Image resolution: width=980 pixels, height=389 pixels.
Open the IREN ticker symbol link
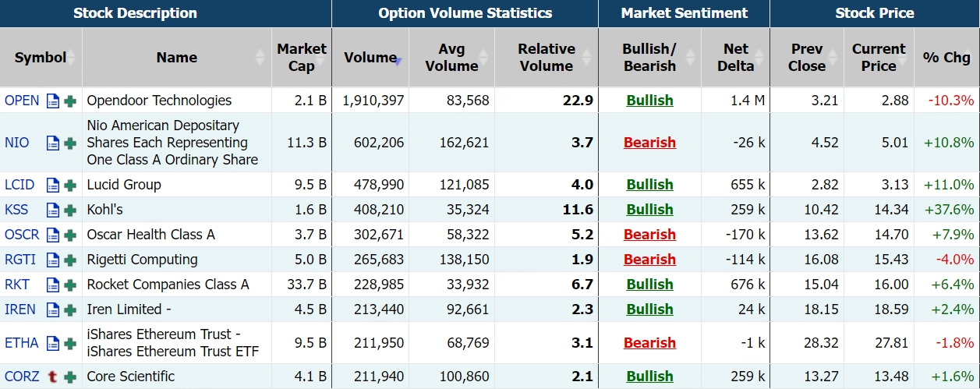(x=20, y=309)
